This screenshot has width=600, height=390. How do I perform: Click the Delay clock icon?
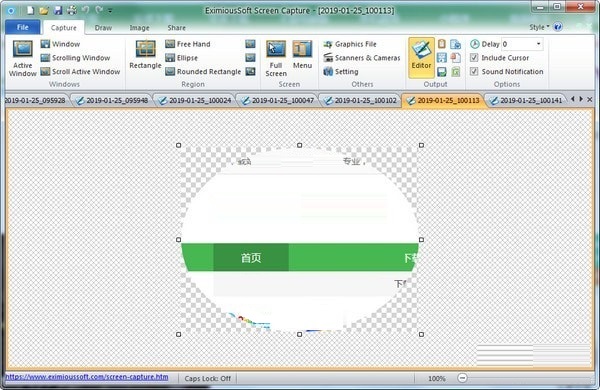(x=474, y=44)
